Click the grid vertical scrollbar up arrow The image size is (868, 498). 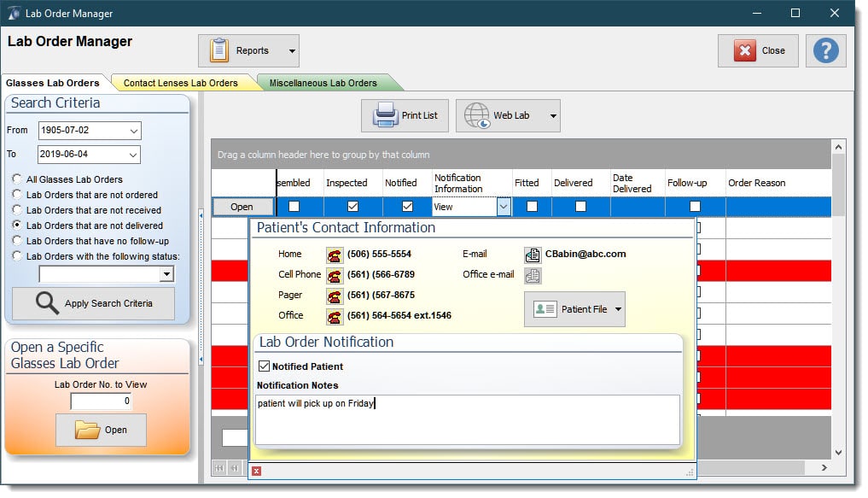coord(839,147)
